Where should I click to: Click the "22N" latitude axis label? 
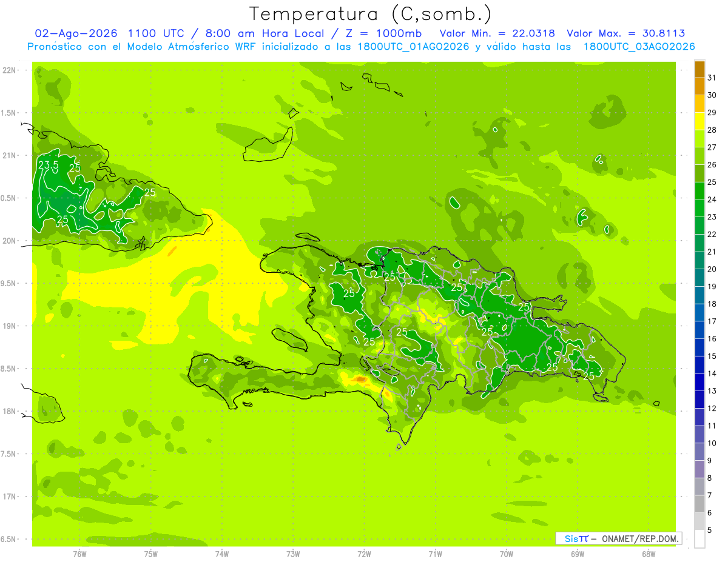point(9,70)
